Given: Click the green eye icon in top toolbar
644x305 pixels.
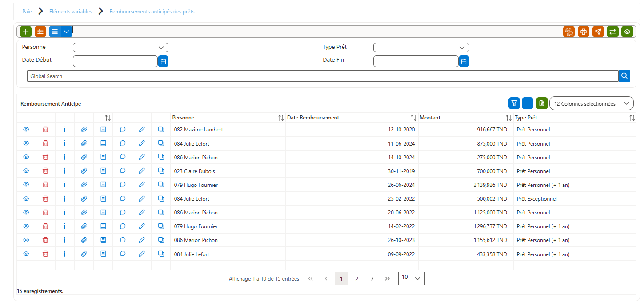Looking at the screenshot, I should coord(627,32).
